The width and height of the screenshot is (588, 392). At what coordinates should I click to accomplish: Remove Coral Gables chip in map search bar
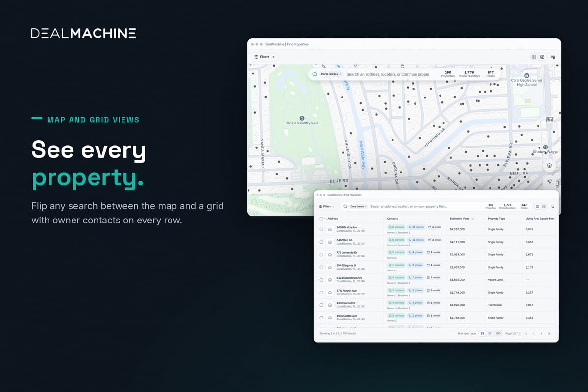tap(341, 74)
